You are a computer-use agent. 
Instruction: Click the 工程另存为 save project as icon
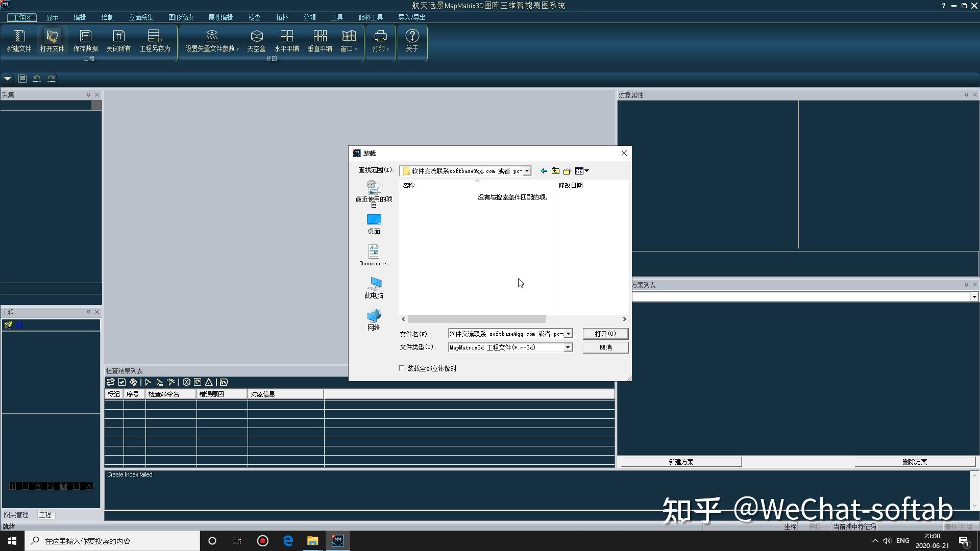155,41
